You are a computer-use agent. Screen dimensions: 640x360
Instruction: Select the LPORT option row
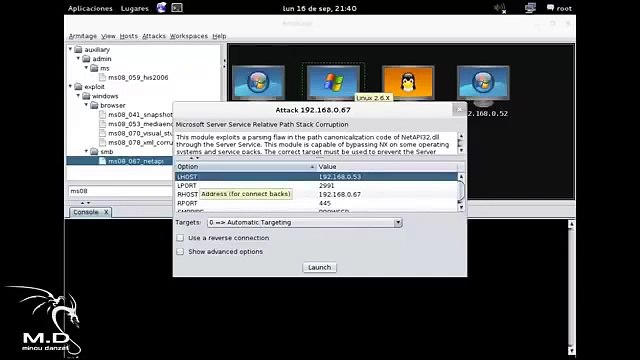316,186
